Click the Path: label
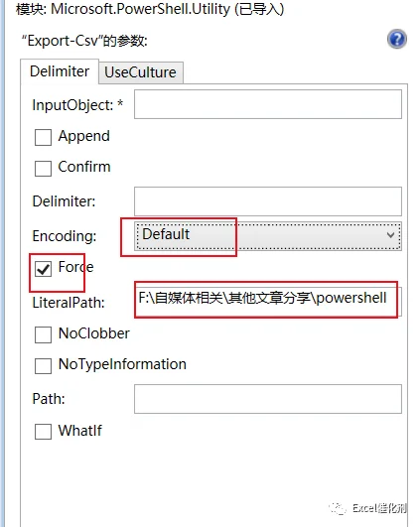This screenshot has width=420, height=527. coord(49,399)
